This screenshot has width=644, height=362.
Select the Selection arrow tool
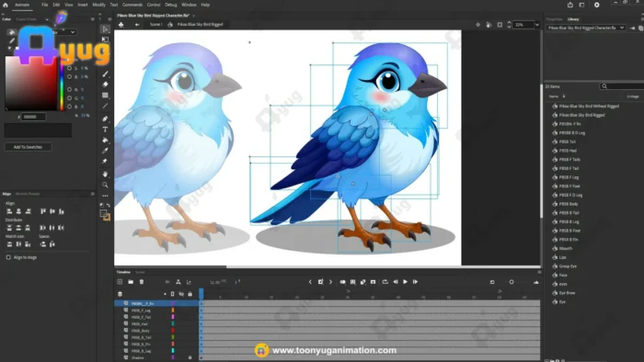105,29
